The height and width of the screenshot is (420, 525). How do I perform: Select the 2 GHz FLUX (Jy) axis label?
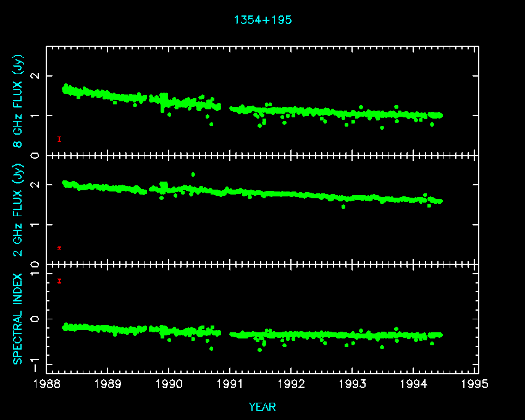(x=18, y=209)
